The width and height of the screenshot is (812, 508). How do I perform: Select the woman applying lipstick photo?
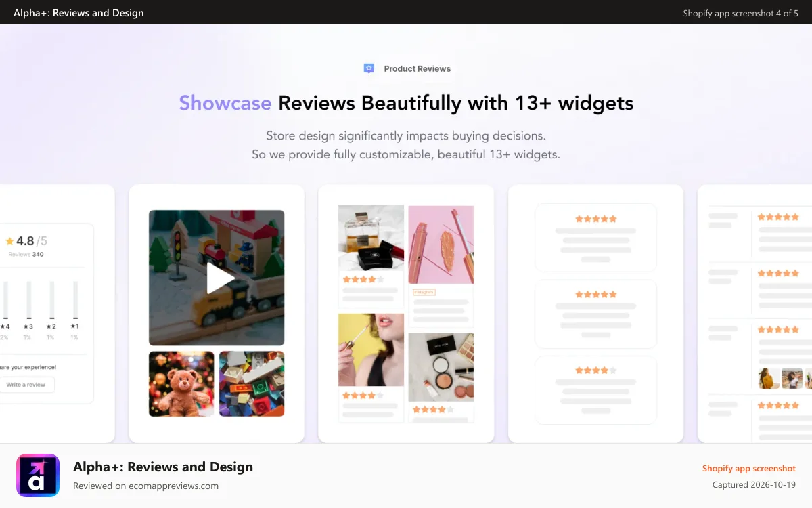(371, 350)
